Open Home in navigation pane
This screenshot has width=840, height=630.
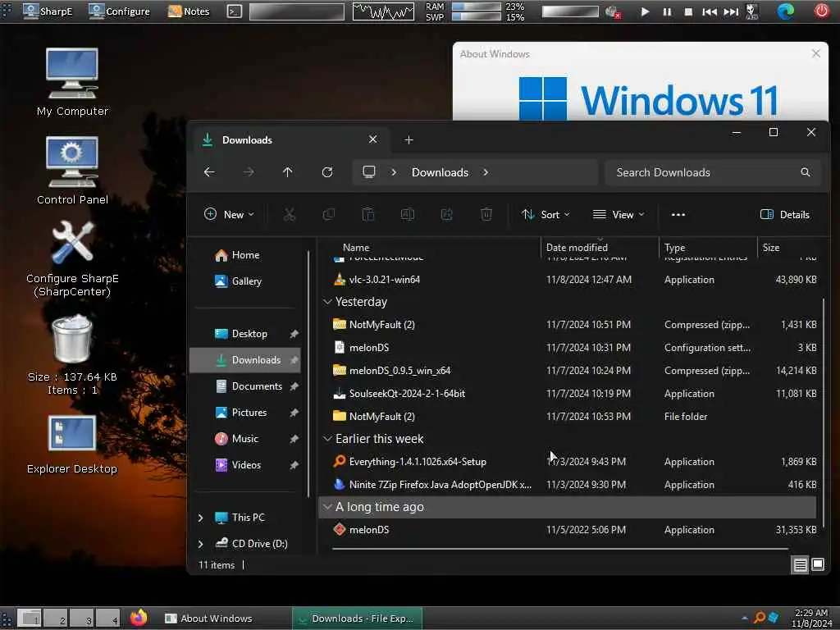click(244, 255)
